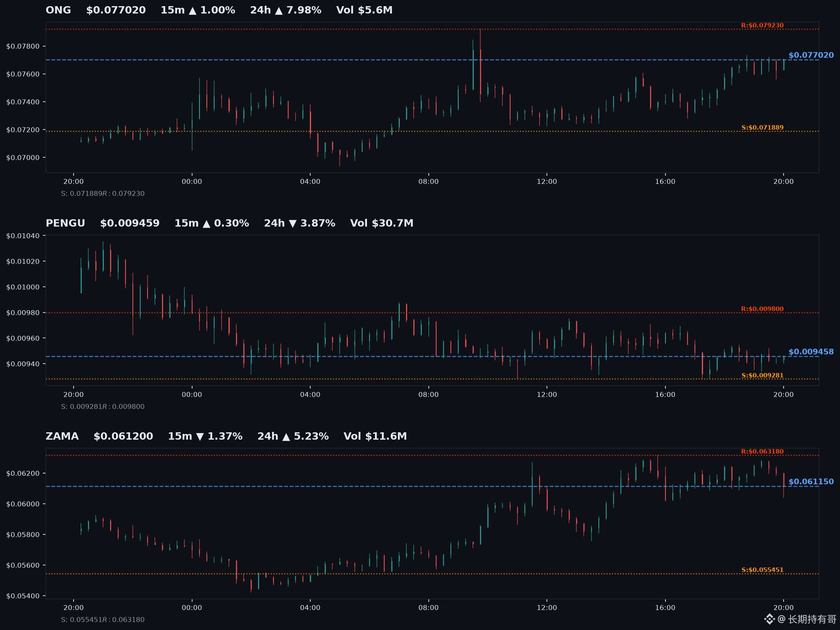Click support label S:$0.009281
840x630 pixels.
(763, 375)
